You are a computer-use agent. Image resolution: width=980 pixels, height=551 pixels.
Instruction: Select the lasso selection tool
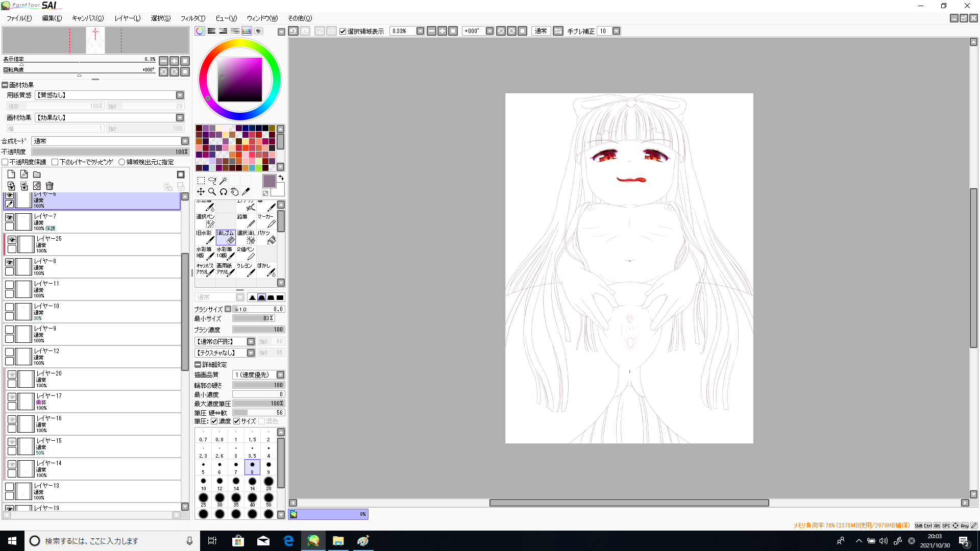[212, 181]
